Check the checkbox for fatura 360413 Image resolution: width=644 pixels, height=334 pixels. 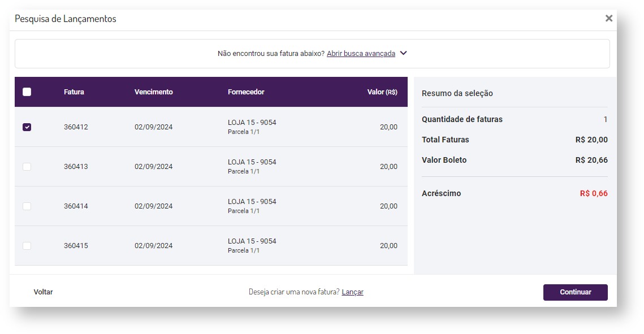(27, 167)
